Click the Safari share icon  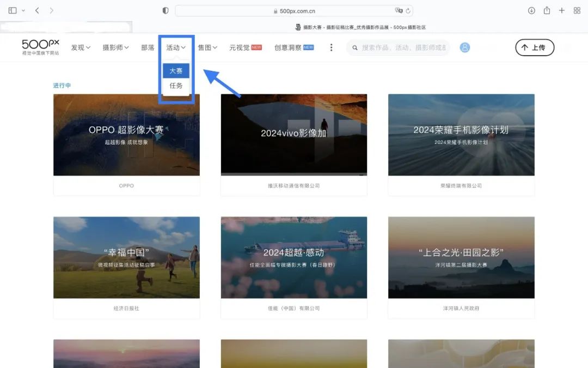tap(547, 10)
